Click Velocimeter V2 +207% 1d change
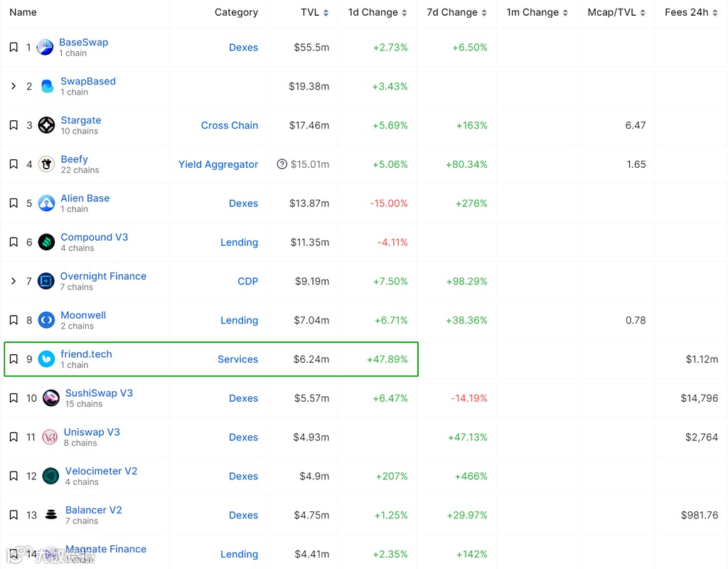 click(392, 477)
